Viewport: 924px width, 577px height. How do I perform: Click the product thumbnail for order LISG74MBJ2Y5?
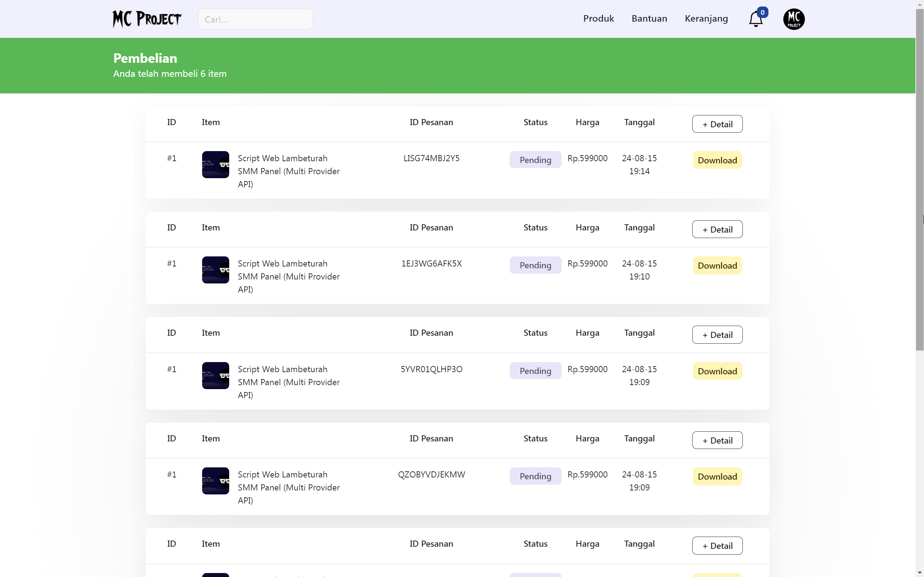[x=215, y=164]
